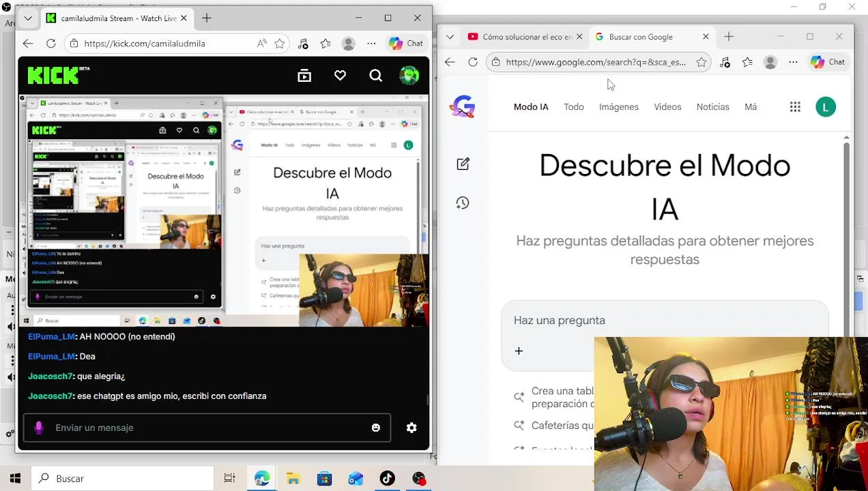
Task: Open Copilot Chat in Kick window
Action: click(x=406, y=44)
